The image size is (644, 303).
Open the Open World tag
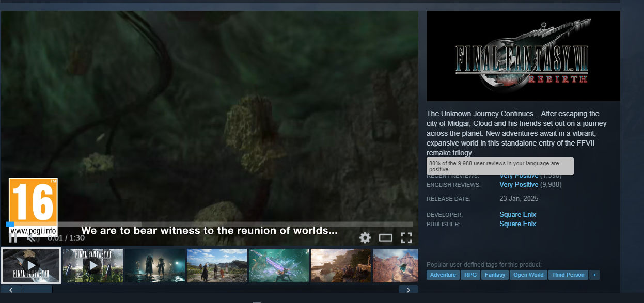528,275
